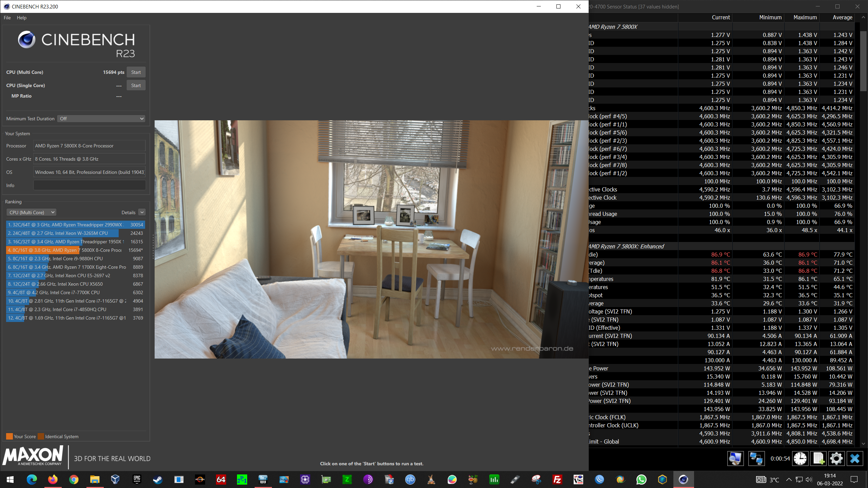Open the Prime95 taskbar icon
The height and width of the screenshot is (488, 868).
click(x=242, y=480)
